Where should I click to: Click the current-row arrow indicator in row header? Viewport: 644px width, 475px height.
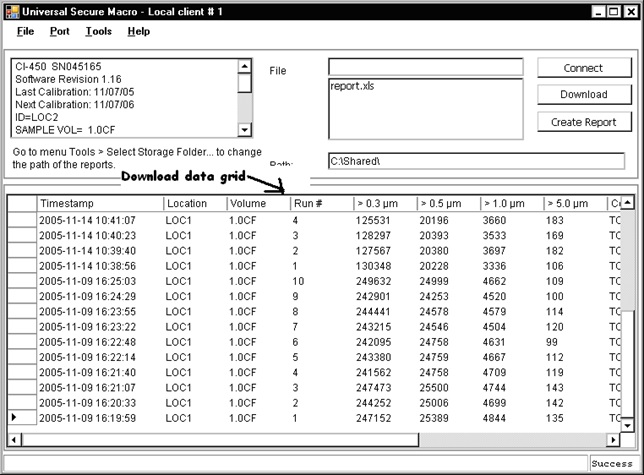14,418
